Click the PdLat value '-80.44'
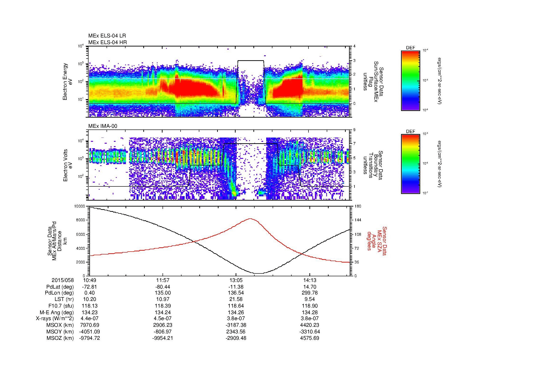 pyautogui.click(x=163, y=287)
